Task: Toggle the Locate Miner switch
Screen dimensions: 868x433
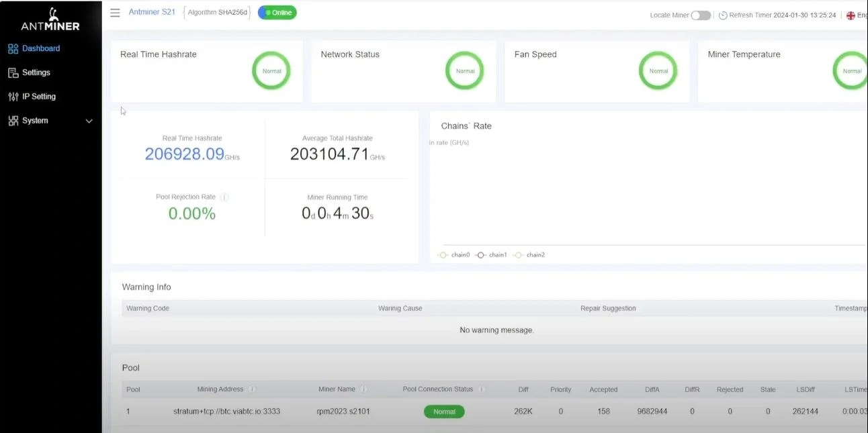Action: pyautogui.click(x=701, y=15)
